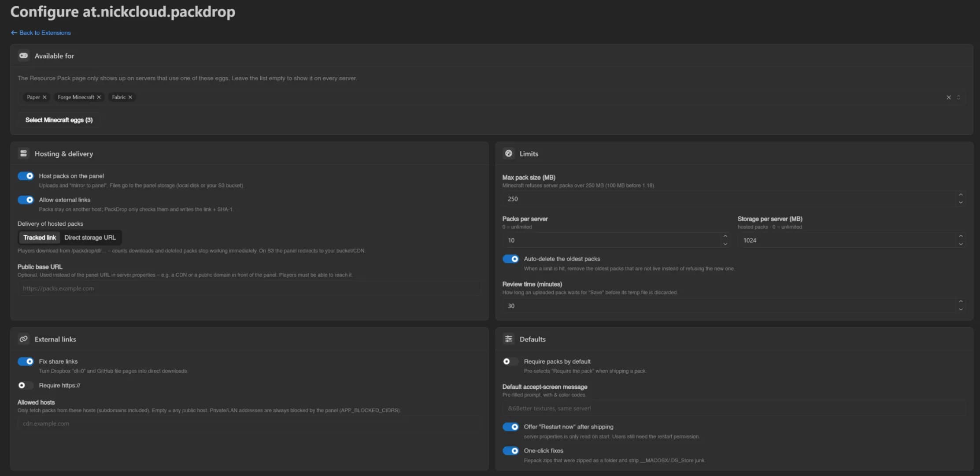The height and width of the screenshot is (476, 980).
Task: Click Default accept-screen message field
Action: tap(734, 409)
